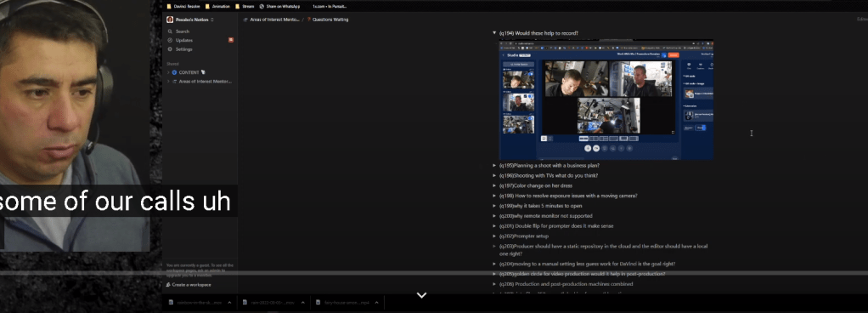Click text q205 golden circle video production
The width and height of the screenshot is (868, 313).
[583, 274]
